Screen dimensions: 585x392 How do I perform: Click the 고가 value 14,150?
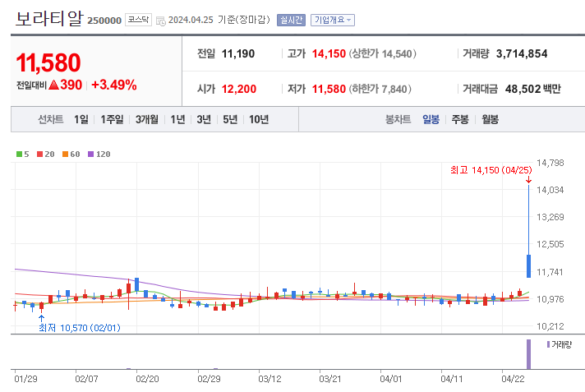pyautogui.click(x=329, y=53)
